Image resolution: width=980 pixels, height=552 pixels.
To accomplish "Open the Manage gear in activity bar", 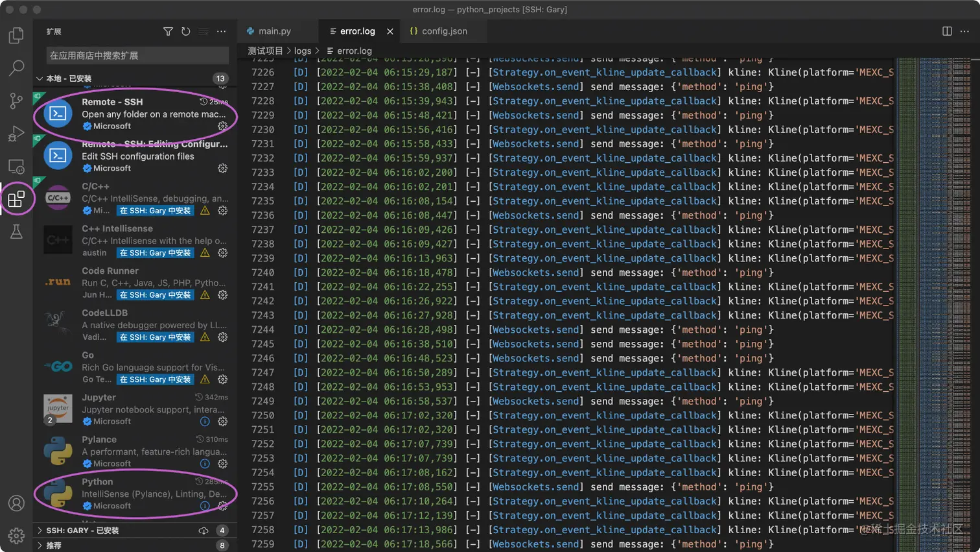I will tap(16, 536).
